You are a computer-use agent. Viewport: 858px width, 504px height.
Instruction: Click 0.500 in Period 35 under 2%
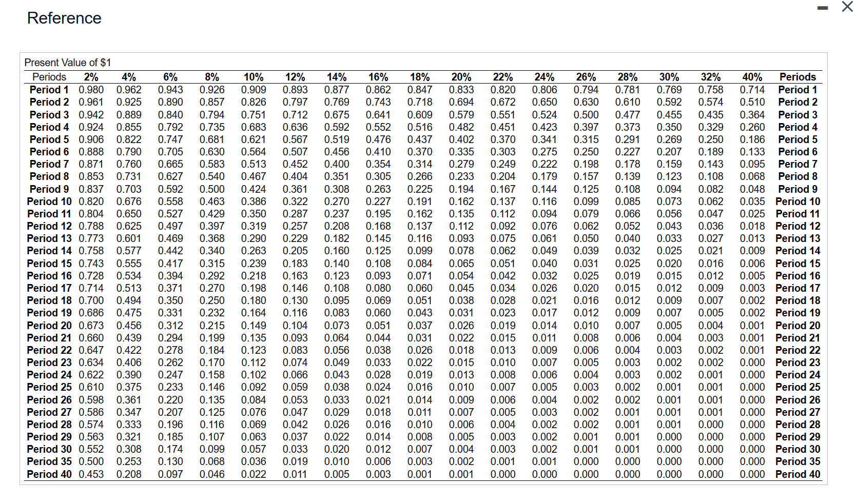coord(91,461)
